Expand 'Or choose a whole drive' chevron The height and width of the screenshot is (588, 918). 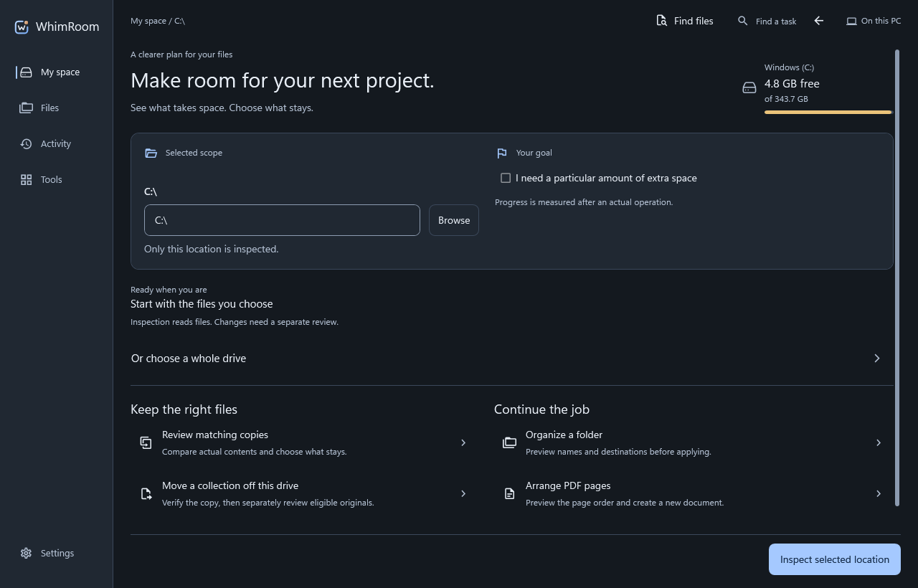[876, 358]
